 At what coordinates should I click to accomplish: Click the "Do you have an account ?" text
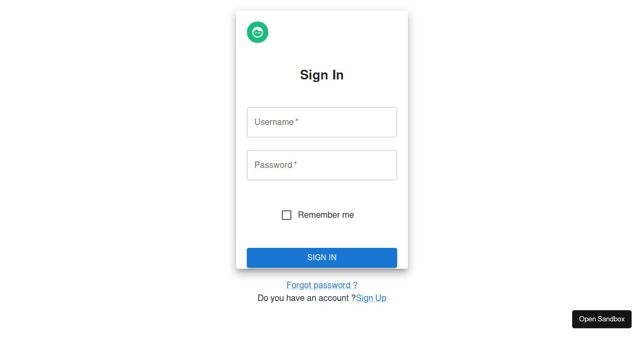(306, 298)
